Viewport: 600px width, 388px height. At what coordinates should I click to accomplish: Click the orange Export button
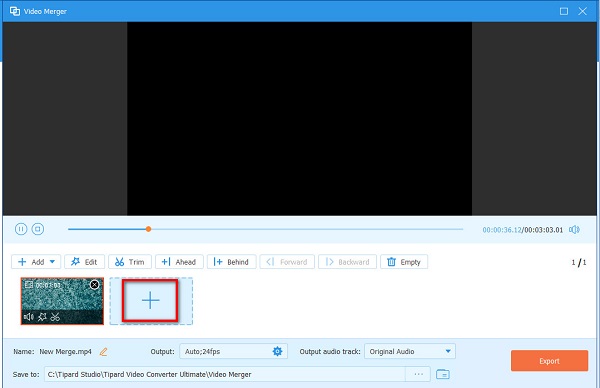[x=549, y=361]
